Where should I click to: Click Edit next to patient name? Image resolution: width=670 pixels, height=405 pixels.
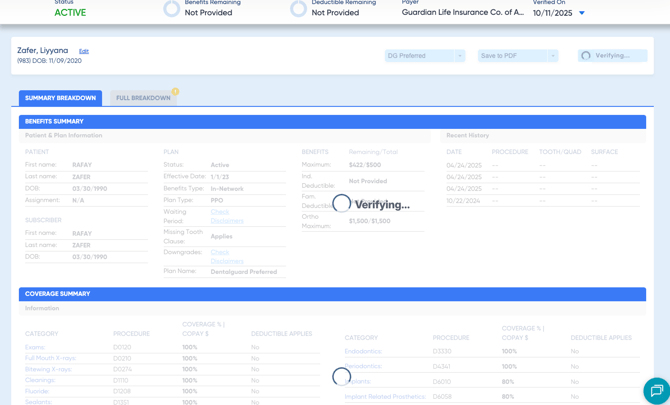(x=84, y=51)
